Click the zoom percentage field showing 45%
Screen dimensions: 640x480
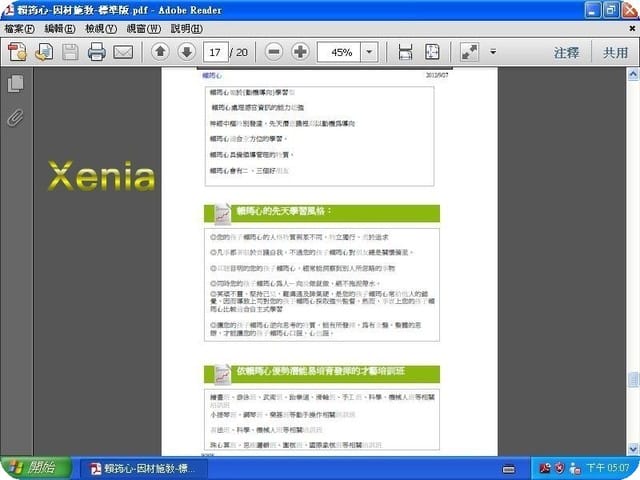(339, 52)
